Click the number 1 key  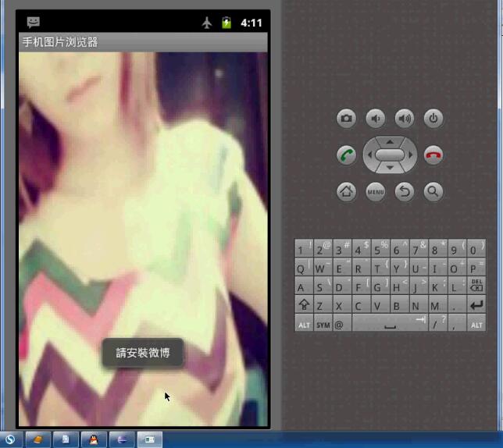tap(304, 247)
